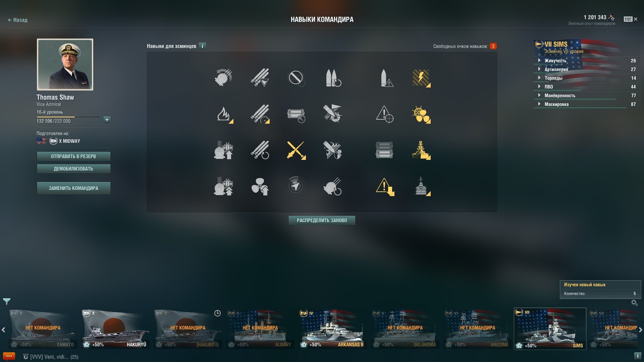Select the flame fire-chance skill icon
The image size is (644, 362).
pyautogui.click(x=224, y=114)
